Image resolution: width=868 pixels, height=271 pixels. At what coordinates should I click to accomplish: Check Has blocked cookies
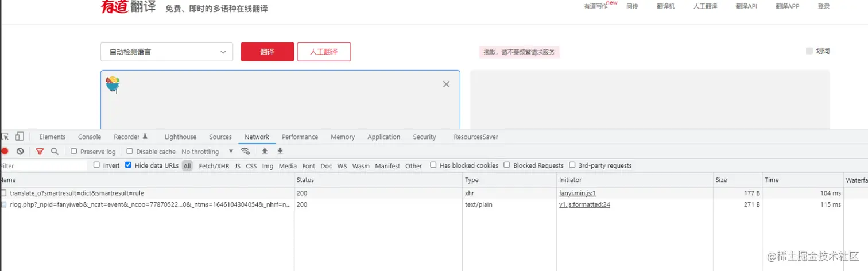click(x=433, y=165)
